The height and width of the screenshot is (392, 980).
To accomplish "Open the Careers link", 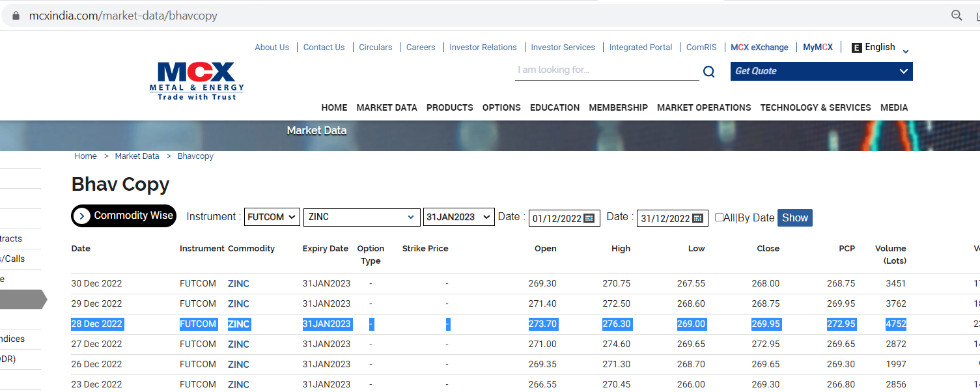I will (x=421, y=48).
